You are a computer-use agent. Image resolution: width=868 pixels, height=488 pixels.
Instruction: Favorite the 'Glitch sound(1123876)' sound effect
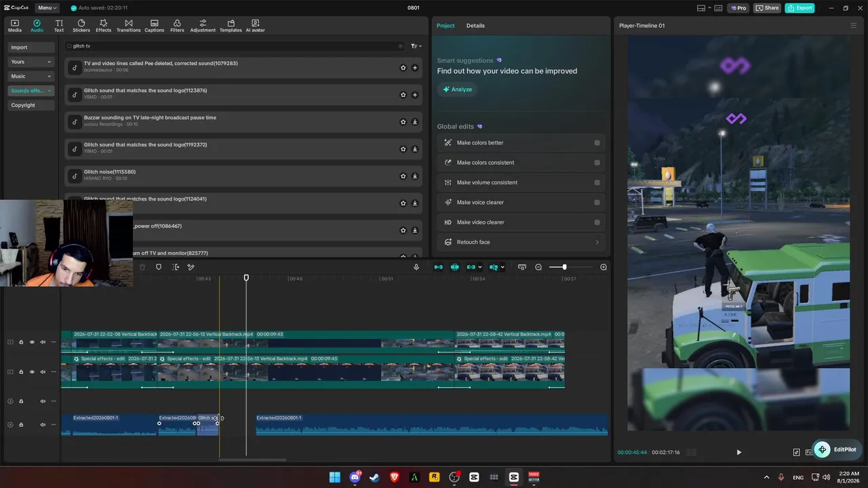point(403,95)
